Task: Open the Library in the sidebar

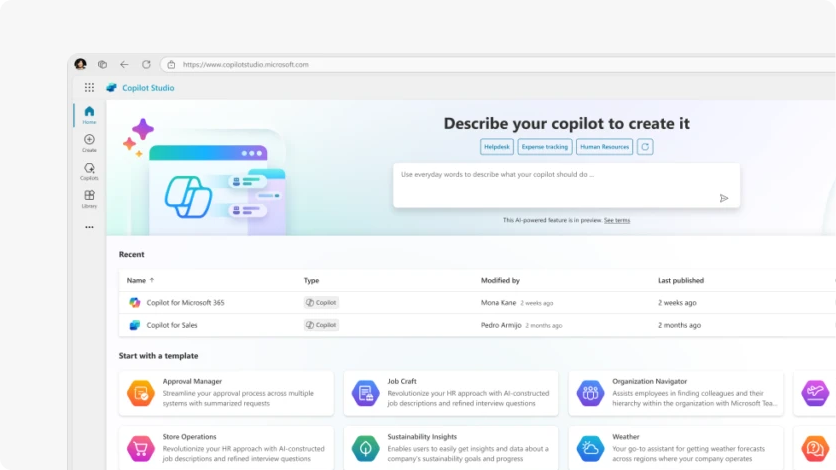Action: 89,198
